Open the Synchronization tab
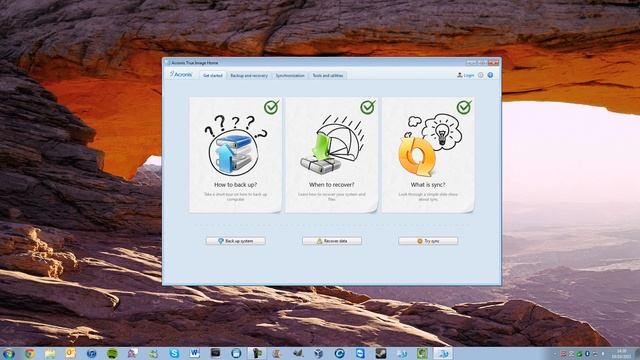640x360 pixels. 290,76
